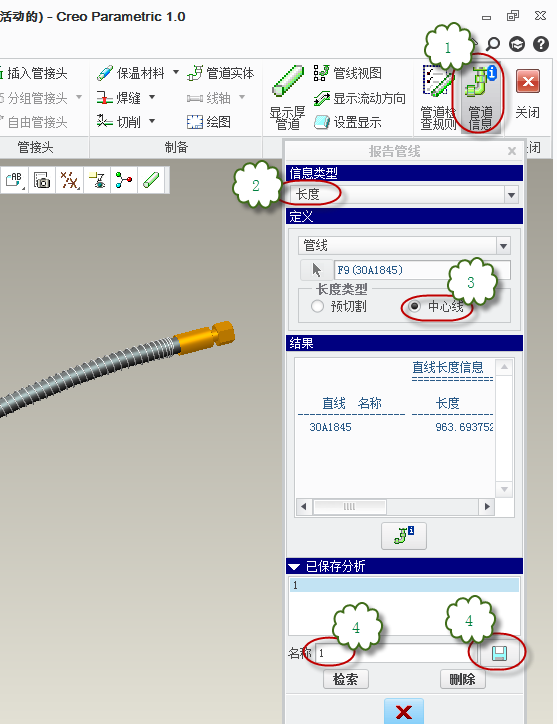The height and width of the screenshot is (724, 557).
Task: Click 分组管接头 group fitting
Action: pos(34,98)
